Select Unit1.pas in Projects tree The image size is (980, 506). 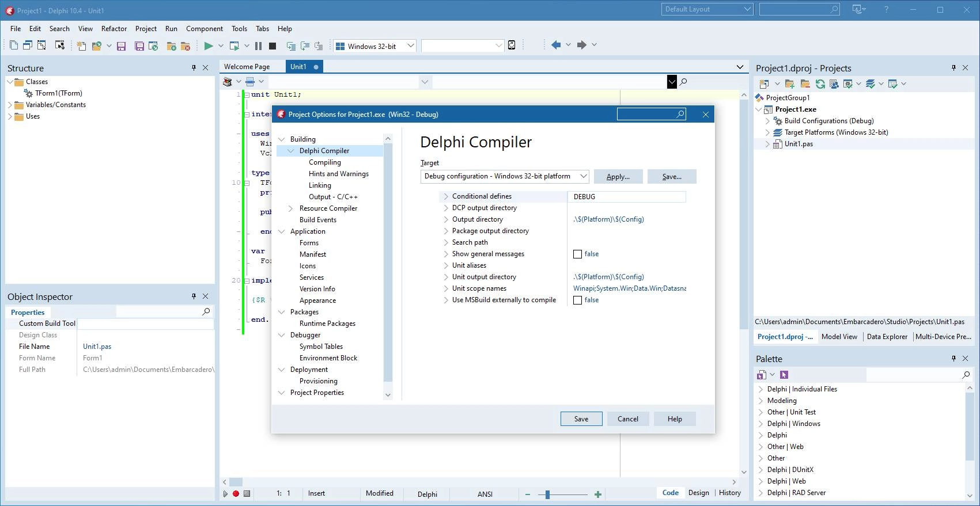pyautogui.click(x=799, y=144)
